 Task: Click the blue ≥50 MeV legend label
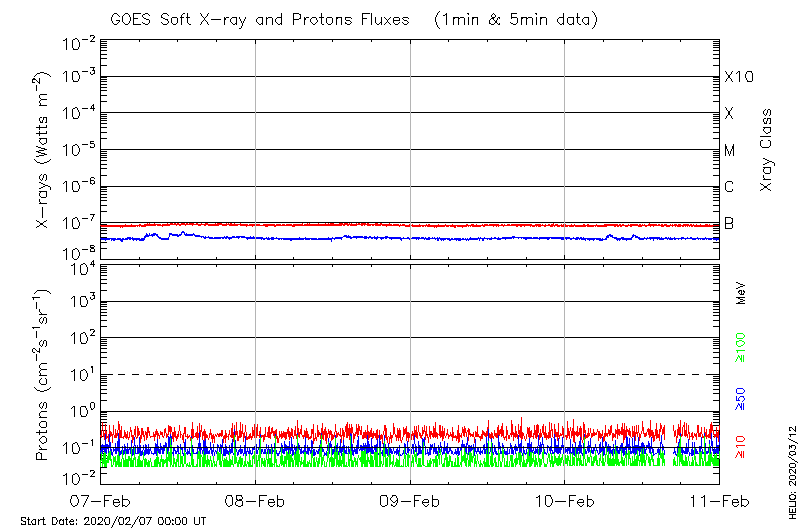tap(741, 399)
